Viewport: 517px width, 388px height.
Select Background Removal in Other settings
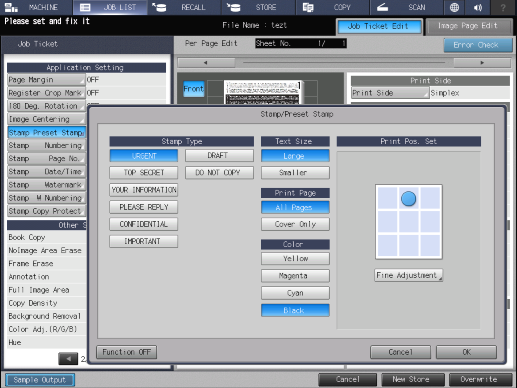46,316
